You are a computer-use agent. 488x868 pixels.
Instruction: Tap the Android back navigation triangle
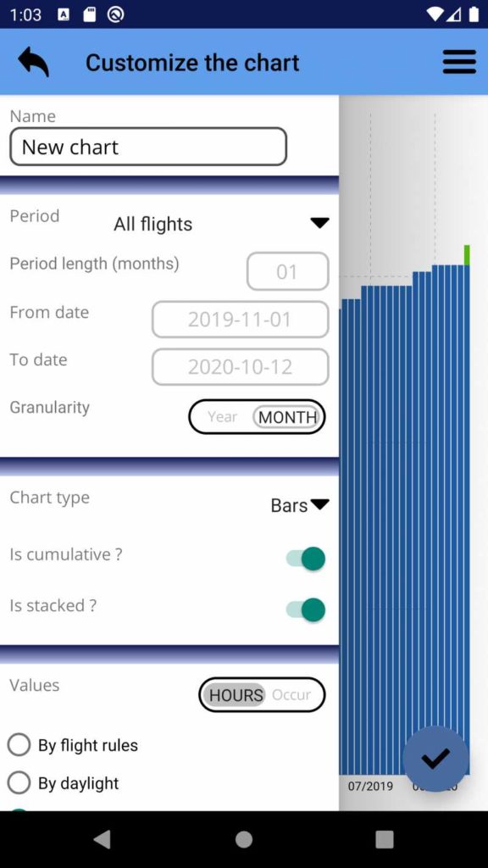point(103,839)
